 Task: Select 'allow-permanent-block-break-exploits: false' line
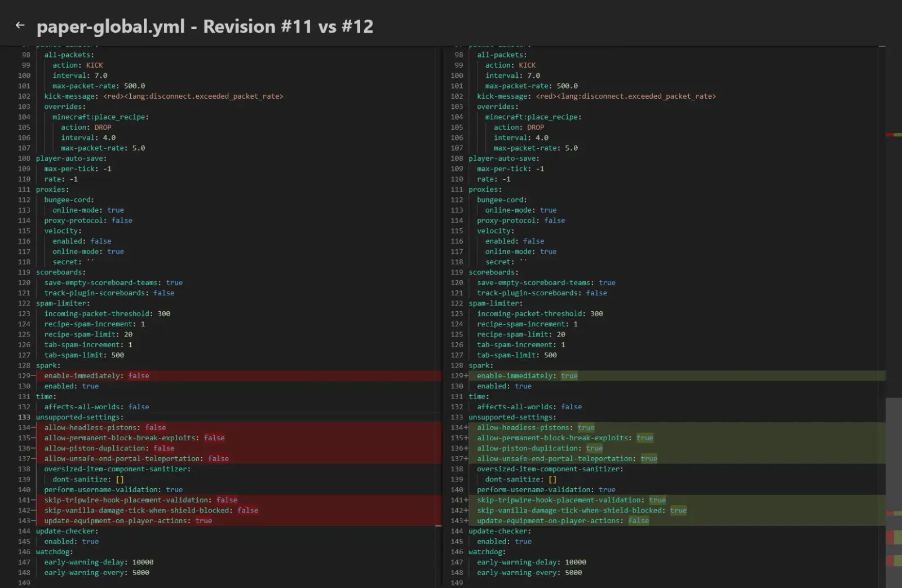[134, 438]
